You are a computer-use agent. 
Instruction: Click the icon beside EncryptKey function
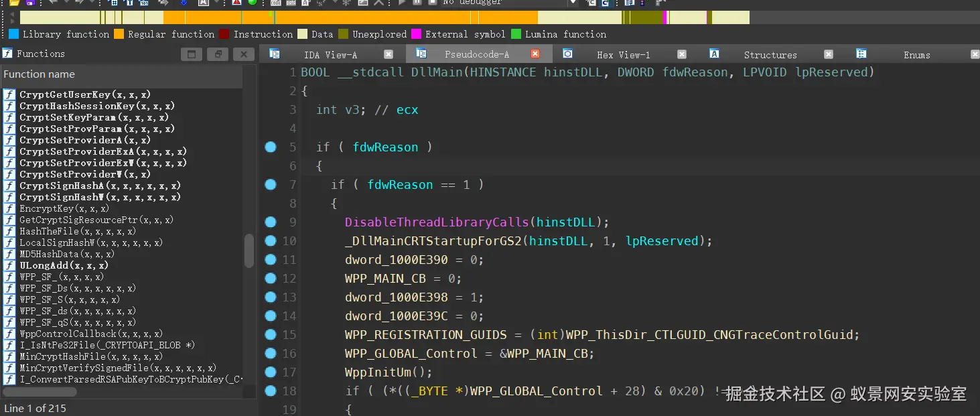click(9, 209)
